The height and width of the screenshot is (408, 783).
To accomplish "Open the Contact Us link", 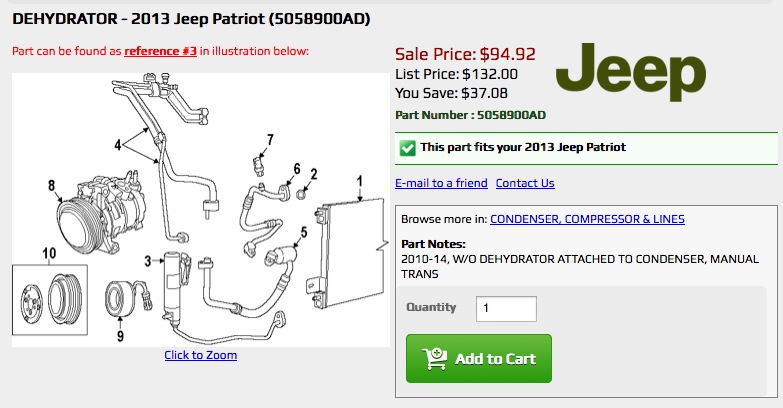I will (x=525, y=183).
